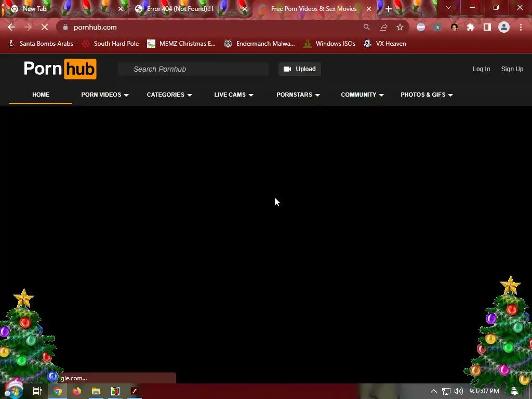Open the notification center icon

514,391
